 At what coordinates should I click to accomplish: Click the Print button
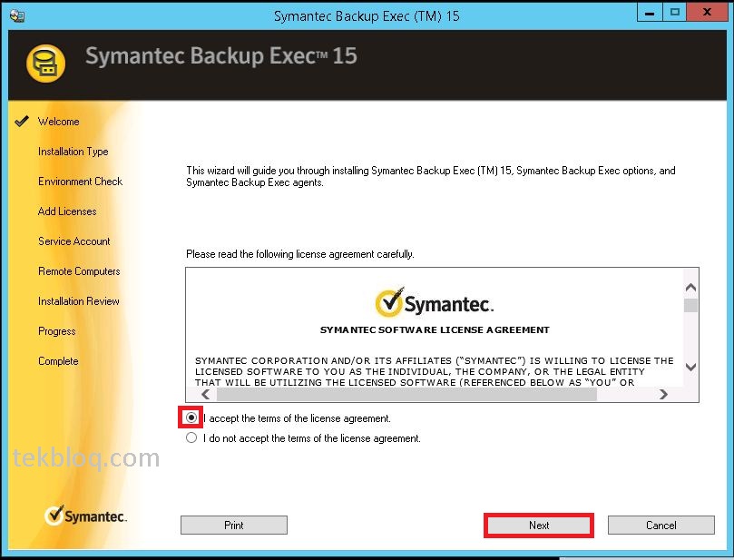click(x=233, y=526)
